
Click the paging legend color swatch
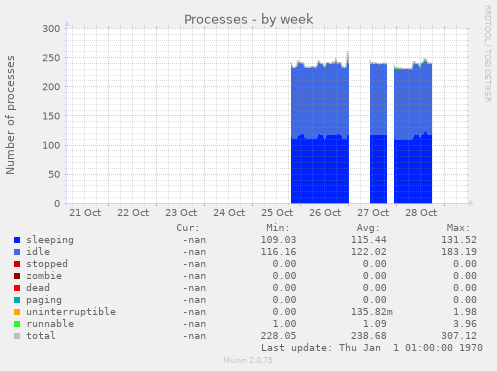click(x=17, y=300)
